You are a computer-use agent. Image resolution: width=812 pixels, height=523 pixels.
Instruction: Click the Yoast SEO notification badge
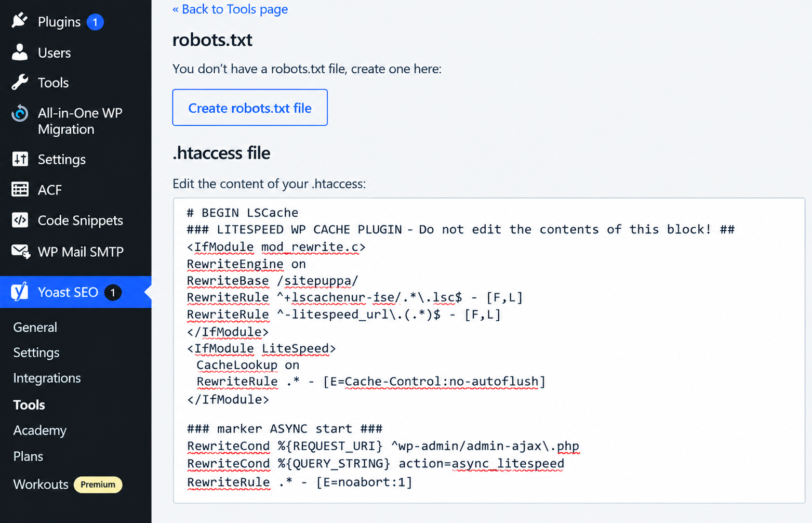[x=113, y=292]
